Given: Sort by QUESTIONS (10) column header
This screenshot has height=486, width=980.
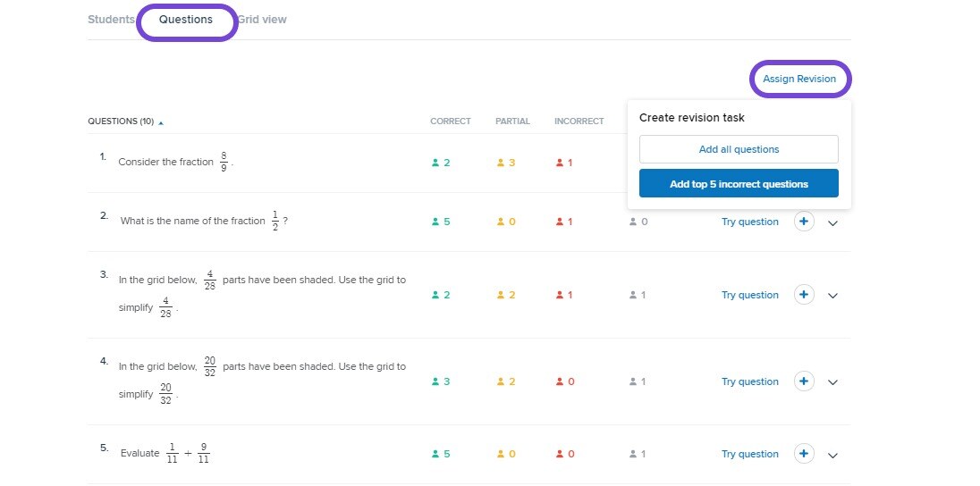Looking at the screenshot, I should click(125, 121).
